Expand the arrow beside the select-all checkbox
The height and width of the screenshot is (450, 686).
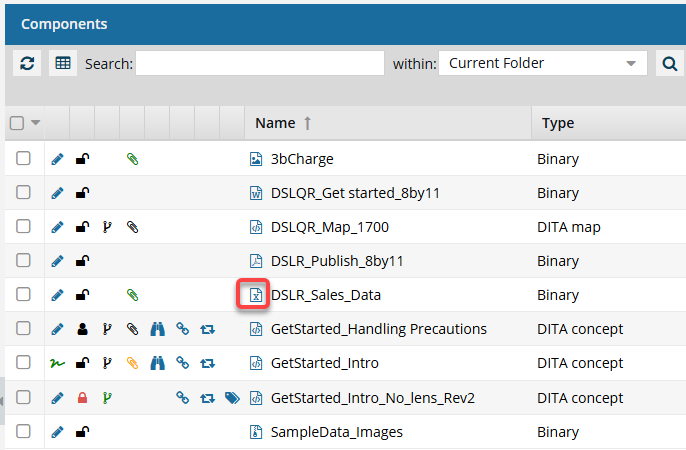36,123
